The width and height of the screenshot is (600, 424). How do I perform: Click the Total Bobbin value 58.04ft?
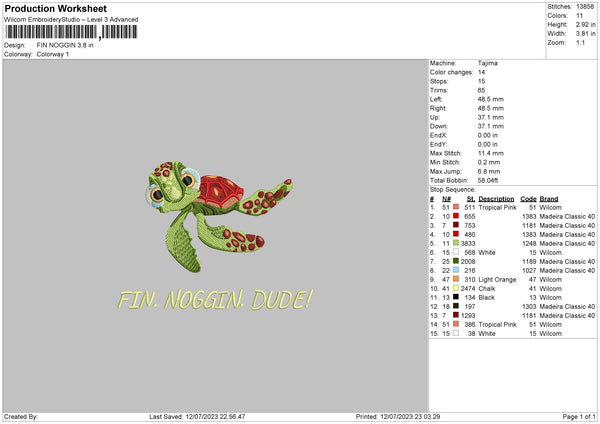click(x=488, y=180)
